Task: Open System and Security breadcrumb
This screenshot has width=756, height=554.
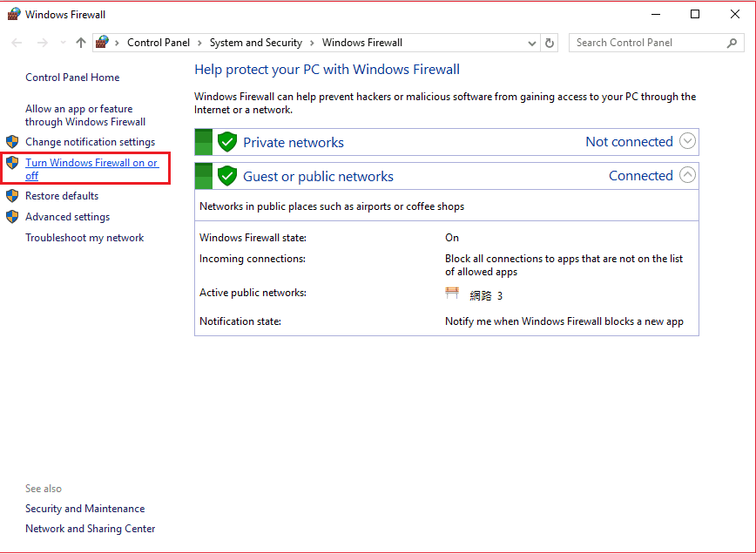Action: point(256,43)
